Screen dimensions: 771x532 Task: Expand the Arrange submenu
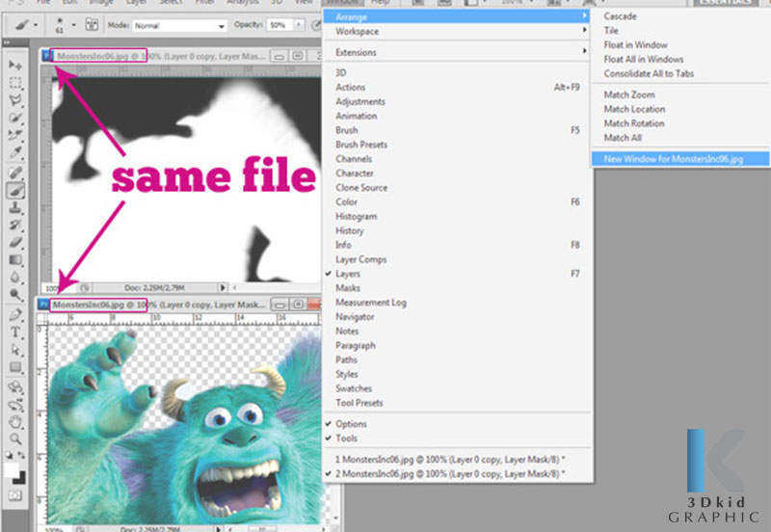tap(456, 16)
